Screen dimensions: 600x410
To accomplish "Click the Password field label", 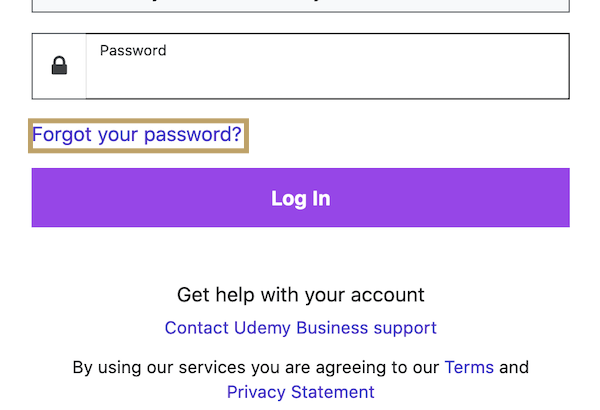I will 133,50.
